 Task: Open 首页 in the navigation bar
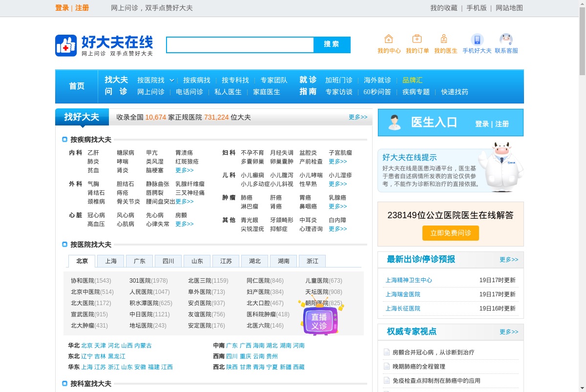point(77,86)
